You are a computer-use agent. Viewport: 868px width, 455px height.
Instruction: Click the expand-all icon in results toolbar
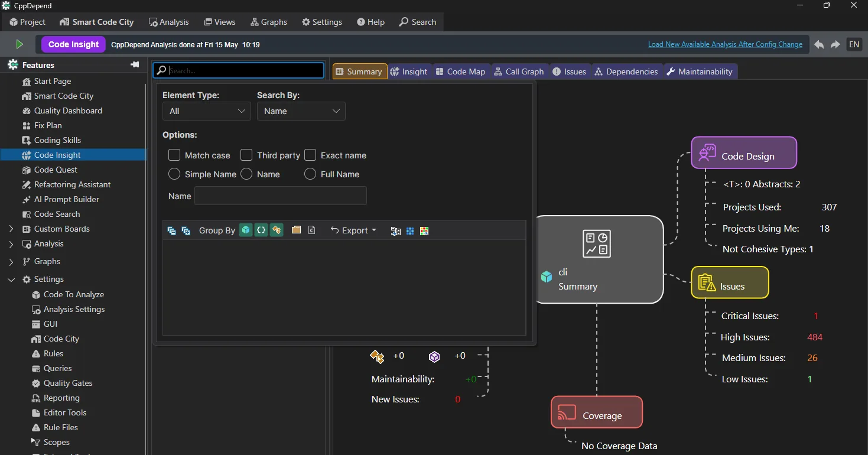[x=186, y=230]
